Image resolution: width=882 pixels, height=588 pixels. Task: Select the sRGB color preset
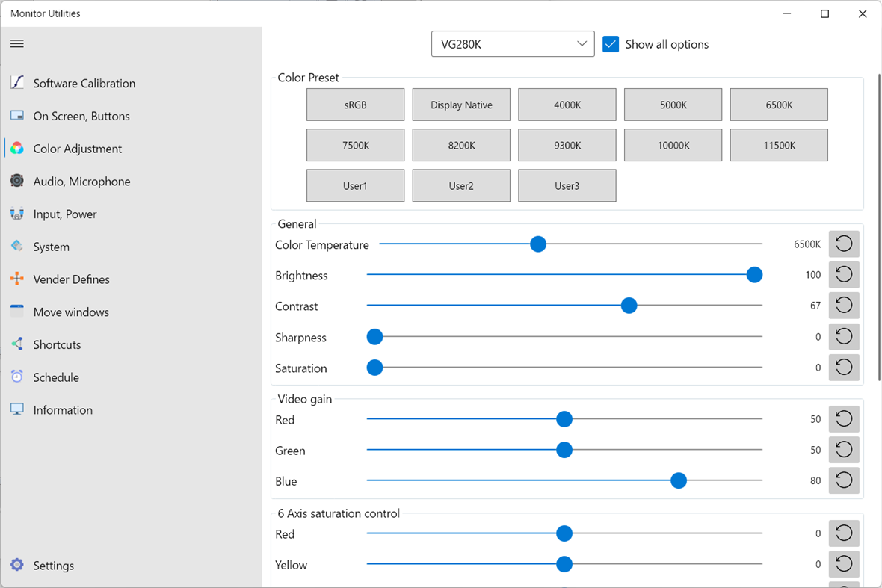pos(355,105)
